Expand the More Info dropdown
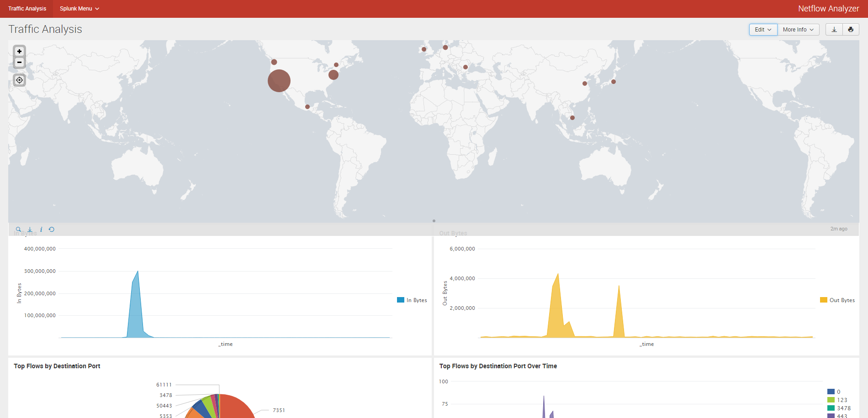 [x=798, y=30]
